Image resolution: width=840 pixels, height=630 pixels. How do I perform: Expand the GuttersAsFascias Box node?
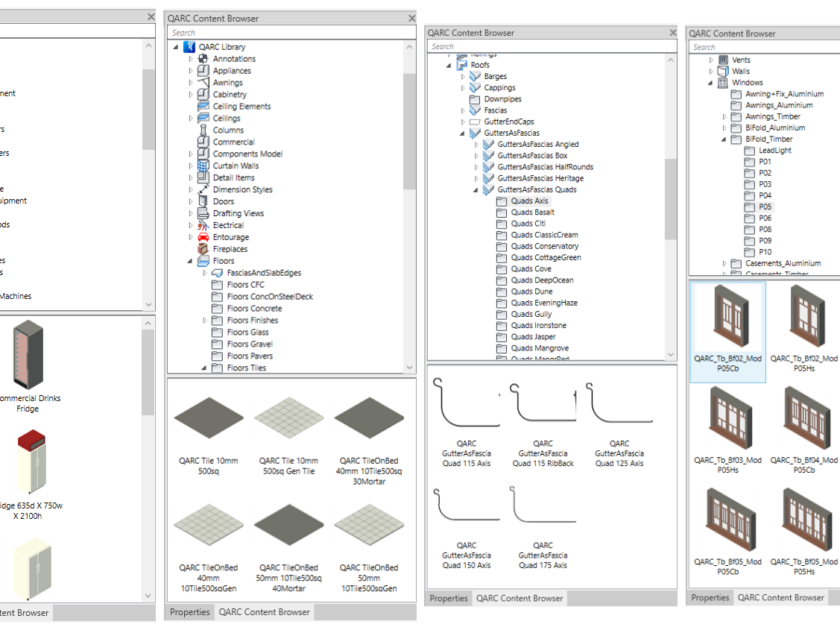point(476,156)
